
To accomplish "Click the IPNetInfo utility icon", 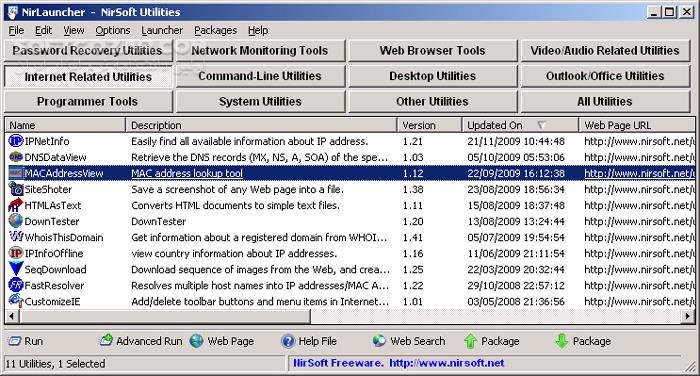I will coord(16,141).
